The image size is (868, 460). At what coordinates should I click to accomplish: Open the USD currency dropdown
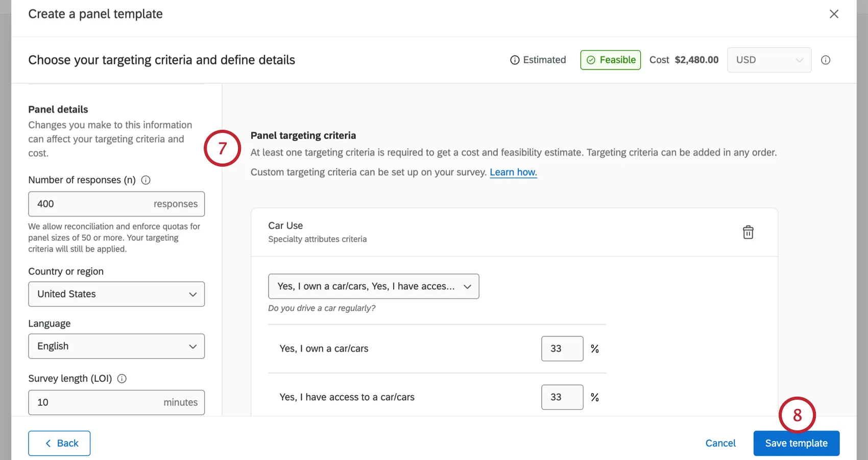pyautogui.click(x=769, y=60)
